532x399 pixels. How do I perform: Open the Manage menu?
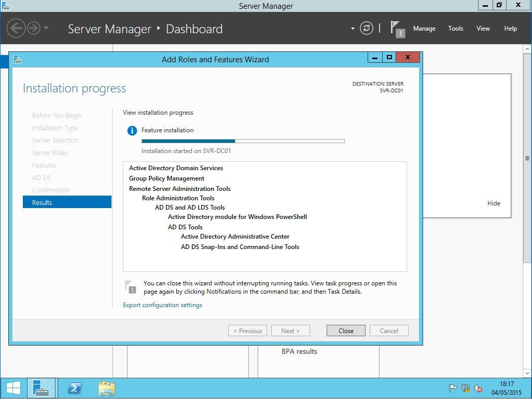[424, 29]
